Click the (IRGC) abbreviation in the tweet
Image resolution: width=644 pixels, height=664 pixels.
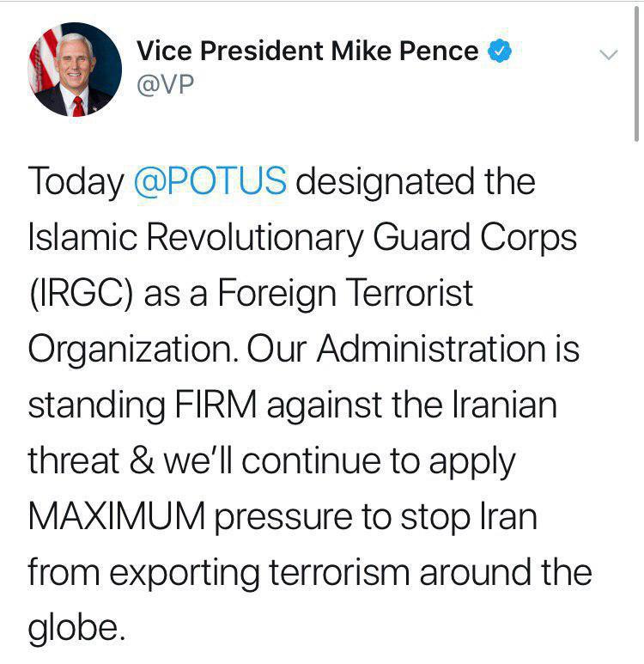click(x=82, y=294)
